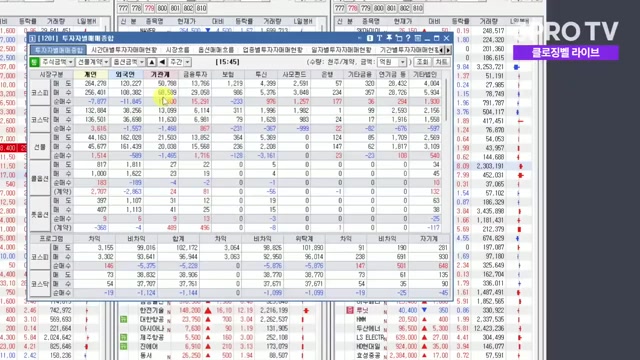640x360 pixels.
Task: Click the 자기계 column header
Action: (x=429, y=238)
